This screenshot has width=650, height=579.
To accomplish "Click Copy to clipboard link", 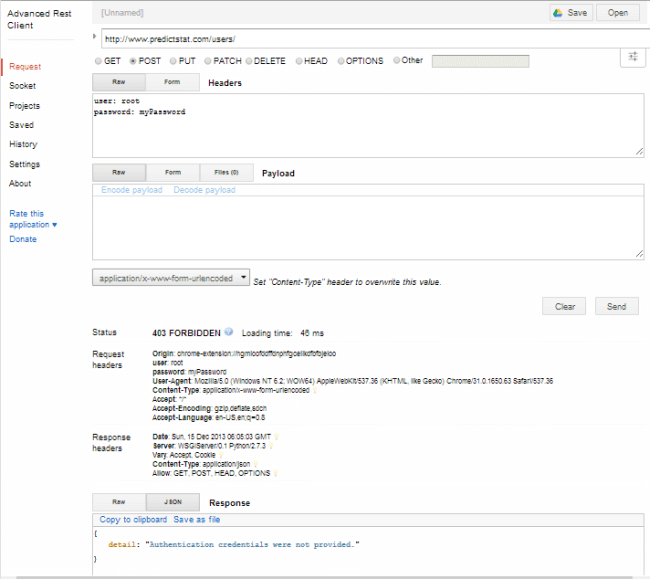I will point(133,520).
